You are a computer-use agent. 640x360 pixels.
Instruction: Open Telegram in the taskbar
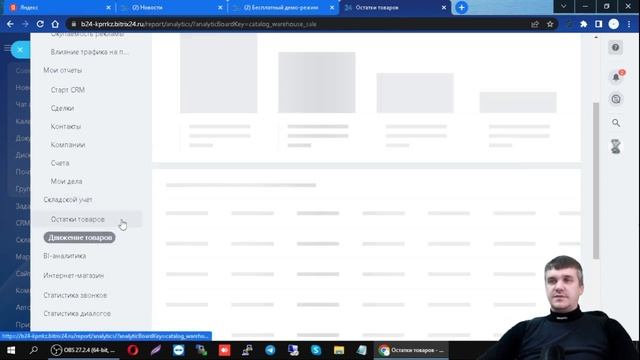coord(270,350)
